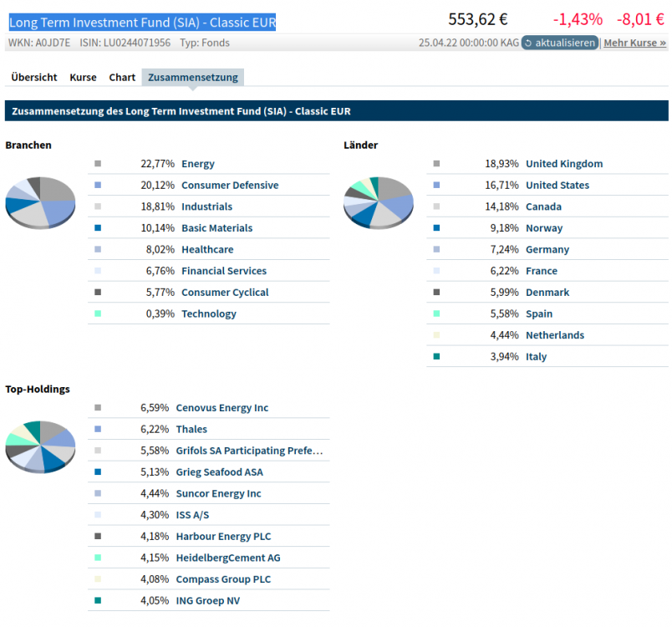
Task: Click the refresh icon on aktualisieren button
Action: (x=527, y=43)
